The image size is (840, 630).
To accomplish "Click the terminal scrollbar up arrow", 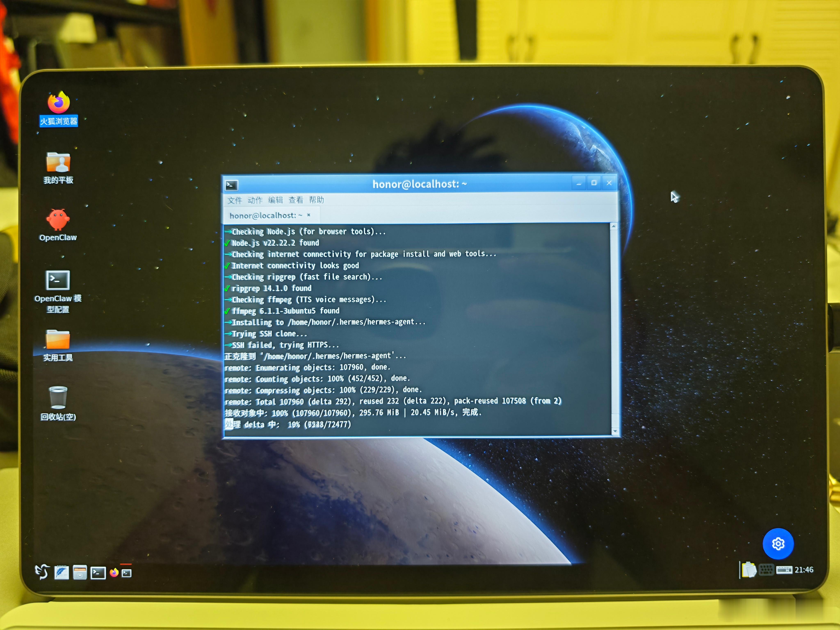I will coord(614,226).
